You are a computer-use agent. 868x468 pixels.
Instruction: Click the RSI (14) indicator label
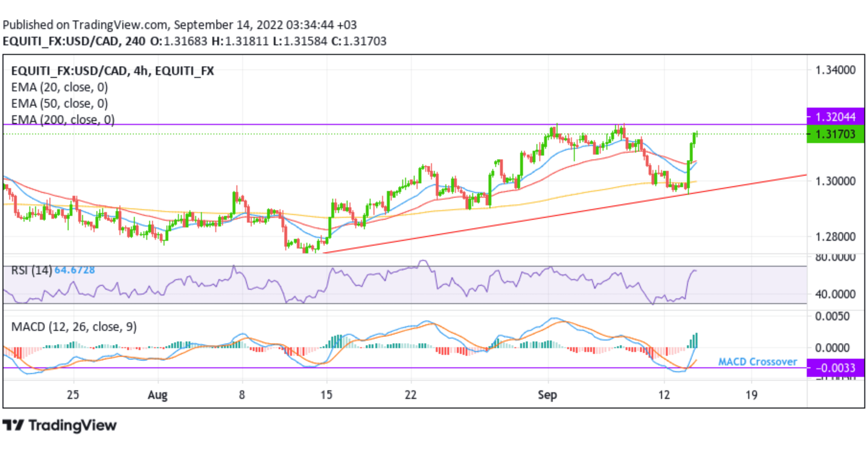pyautogui.click(x=32, y=270)
